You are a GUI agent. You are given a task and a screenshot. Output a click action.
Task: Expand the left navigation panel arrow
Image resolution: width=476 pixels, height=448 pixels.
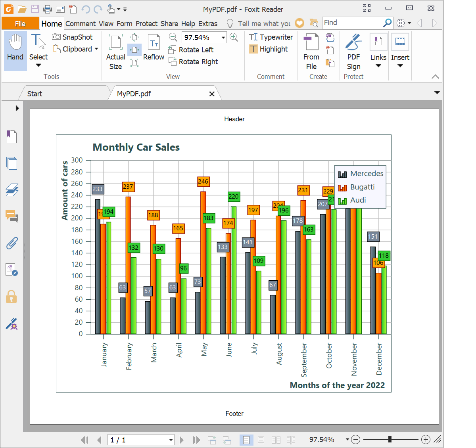pos(17,108)
